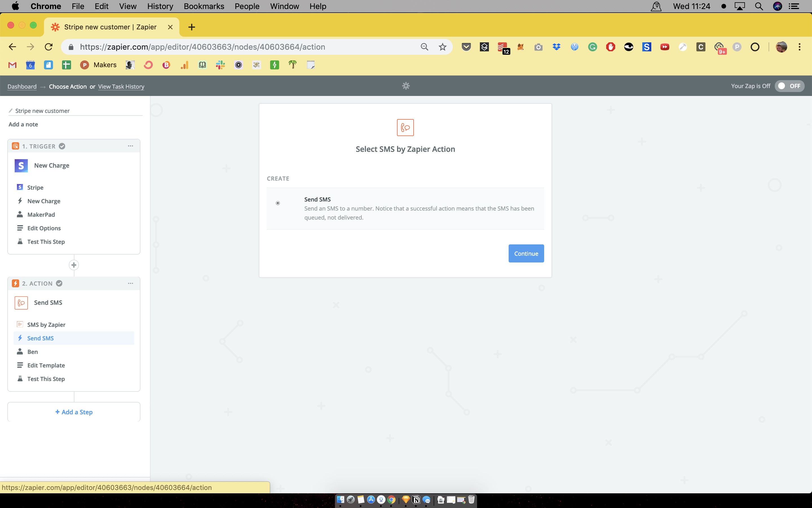Viewport: 812px width, 508px height.
Task: Open the MetaMask fox extension
Action: tap(520, 47)
